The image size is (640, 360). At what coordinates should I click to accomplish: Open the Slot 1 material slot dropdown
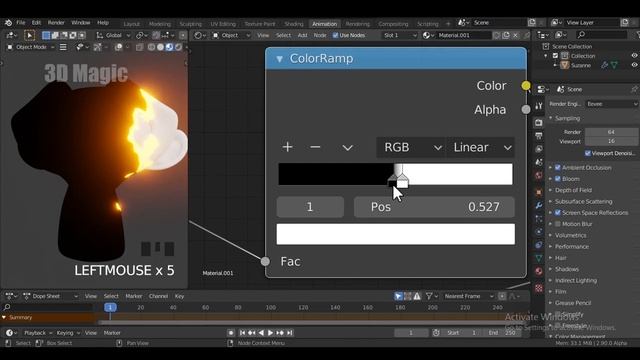400,36
